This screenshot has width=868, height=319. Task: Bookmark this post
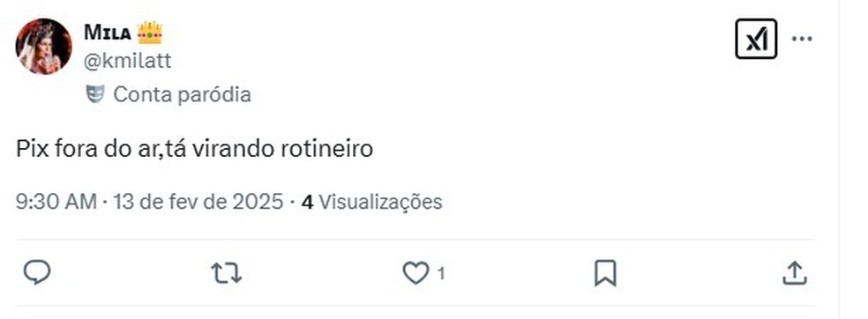click(x=605, y=273)
